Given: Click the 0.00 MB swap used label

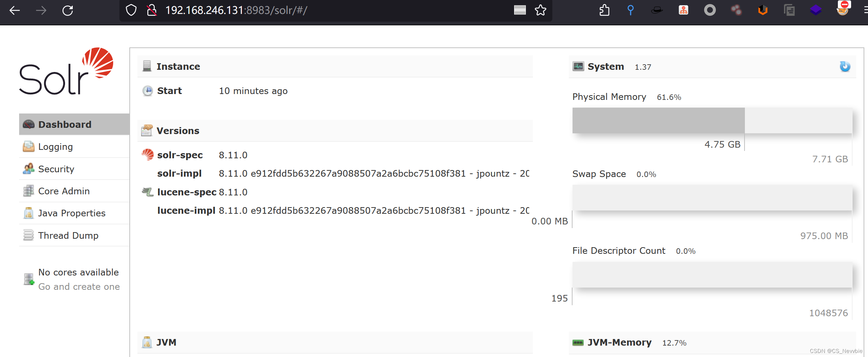Looking at the screenshot, I should click(x=550, y=221).
